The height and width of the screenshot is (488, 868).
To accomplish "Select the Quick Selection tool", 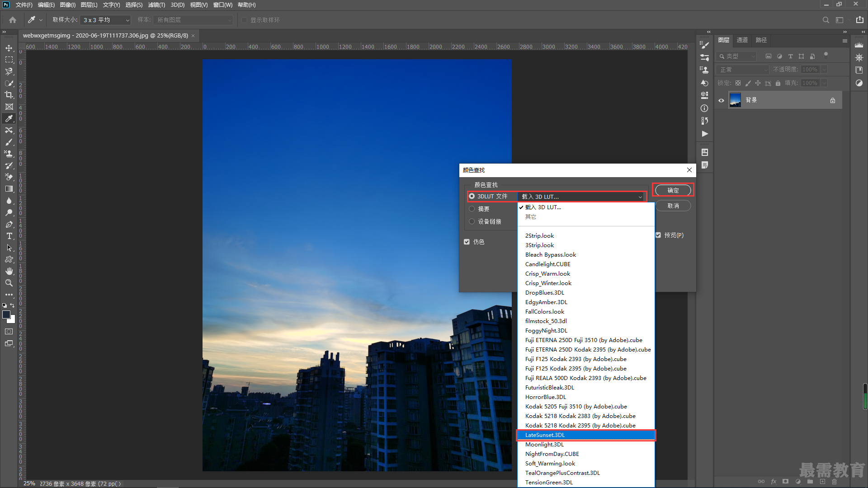I will coord(9,83).
